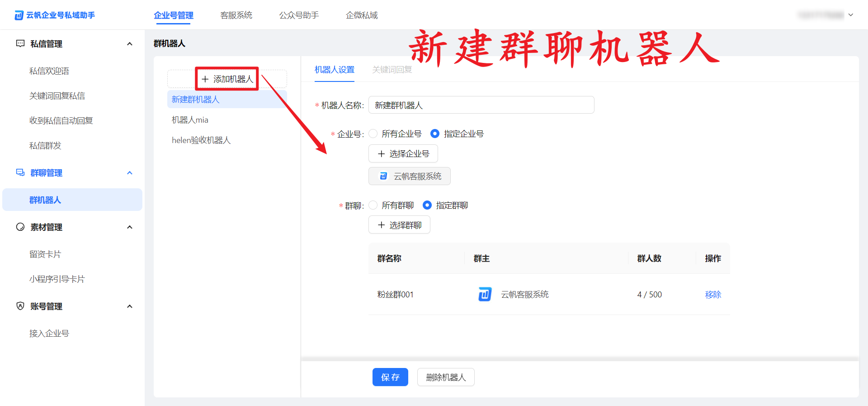
Task: Open 接入企业号 menu item
Action: [49, 334]
